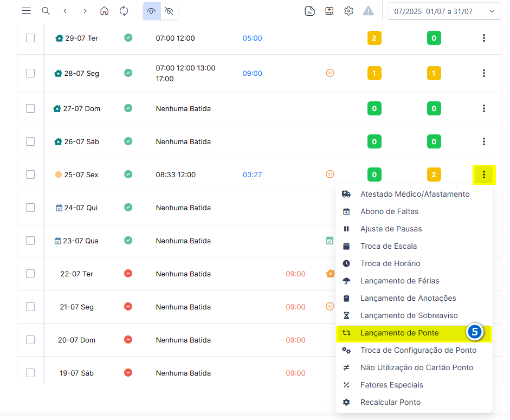
Task: Open Lançamento de Férias
Action: pos(414,281)
